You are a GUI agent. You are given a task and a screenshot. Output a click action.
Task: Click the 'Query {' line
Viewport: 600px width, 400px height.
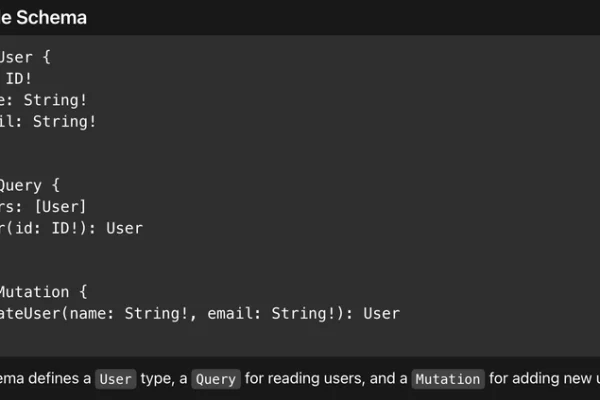[29, 186]
